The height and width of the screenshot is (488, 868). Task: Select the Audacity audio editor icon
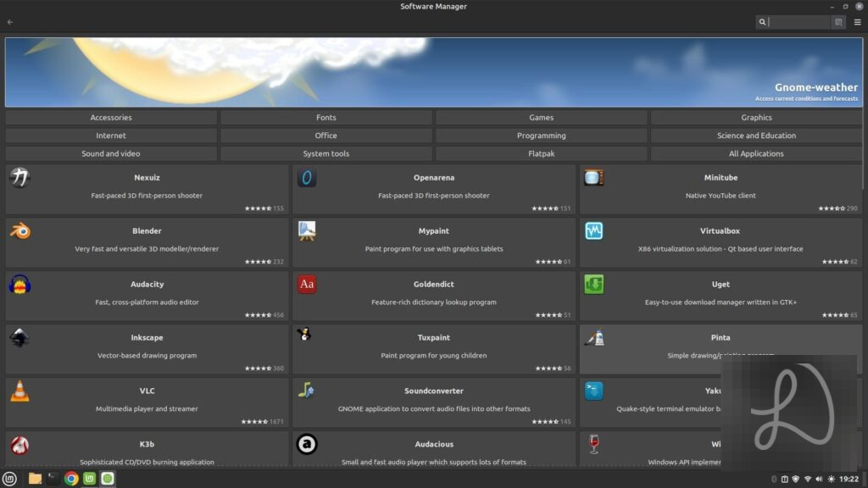[x=19, y=284]
